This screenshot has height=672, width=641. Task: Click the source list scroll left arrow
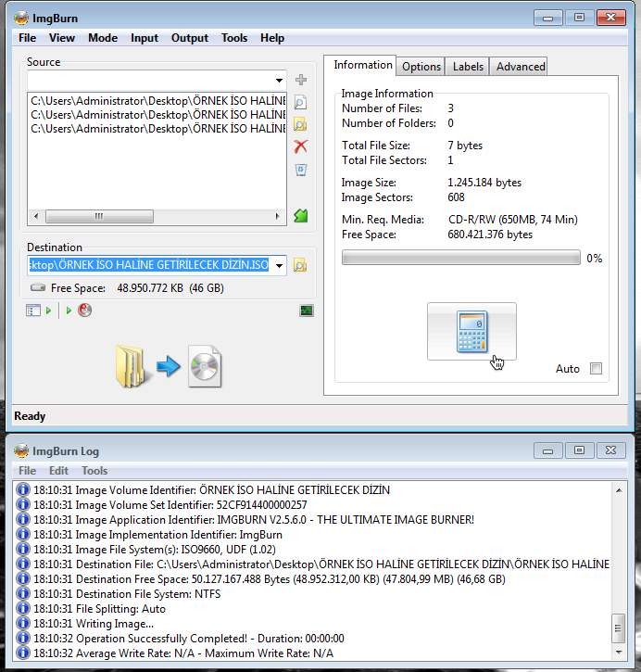[36, 216]
